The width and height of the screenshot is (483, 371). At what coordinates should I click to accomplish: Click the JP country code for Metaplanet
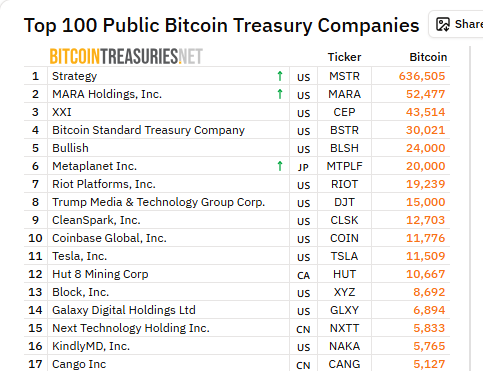[303, 167]
